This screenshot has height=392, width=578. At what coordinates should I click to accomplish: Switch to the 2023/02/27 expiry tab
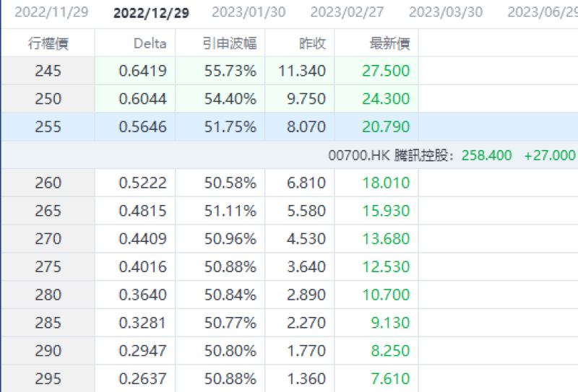click(348, 12)
